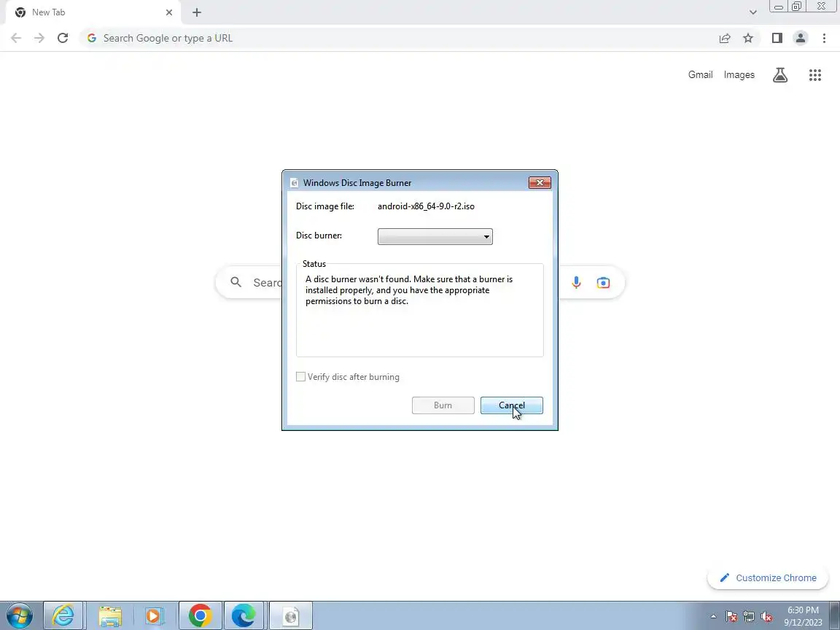This screenshot has height=630, width=840.
Task: Click the muted volume tray icon
Action: coord(766,617)
